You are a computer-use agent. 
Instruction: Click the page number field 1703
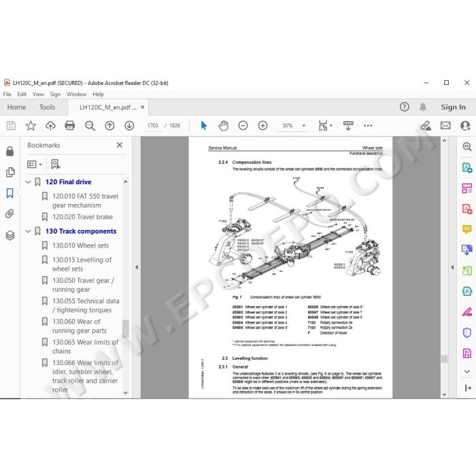coord(153,125)
